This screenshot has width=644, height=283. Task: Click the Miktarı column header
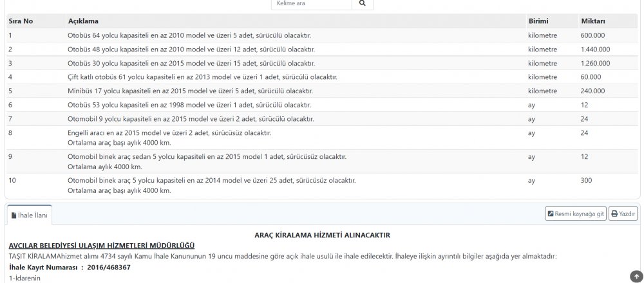(x=592, y=21)
